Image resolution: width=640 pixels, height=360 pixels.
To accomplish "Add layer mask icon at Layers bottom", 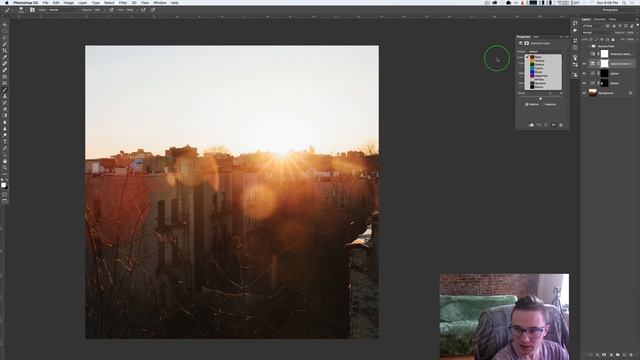I will pyautogui.click(x=604, y=355).
